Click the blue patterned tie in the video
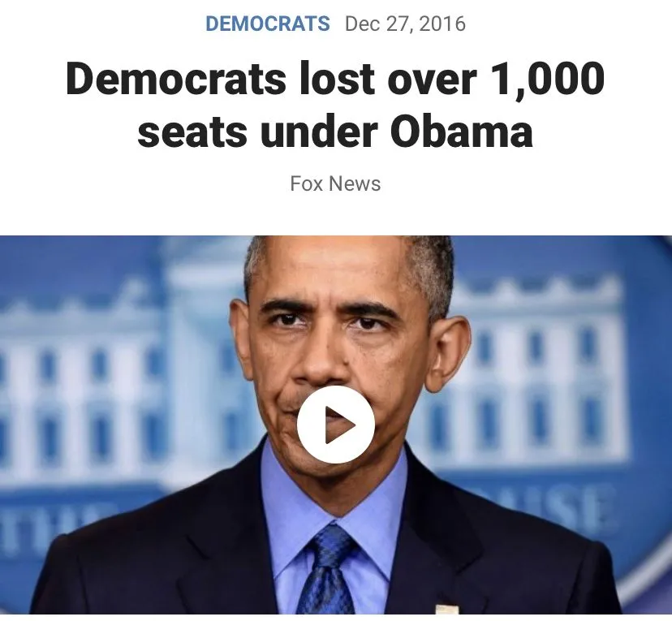Viewport: 672px width, 621px height. pyautogui.click(x=328, y=570)
